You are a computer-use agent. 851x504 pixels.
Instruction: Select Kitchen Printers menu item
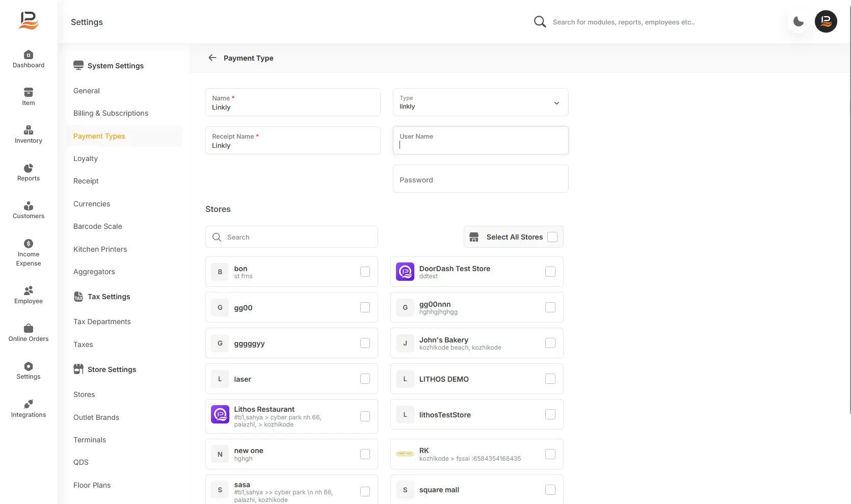click(100, 249)
